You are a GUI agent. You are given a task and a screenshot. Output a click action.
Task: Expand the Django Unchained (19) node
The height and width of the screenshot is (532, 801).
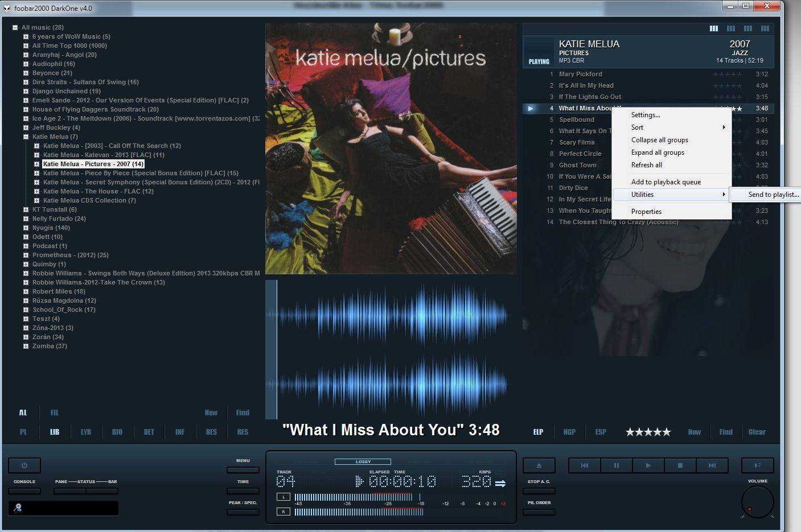point(26,91)
